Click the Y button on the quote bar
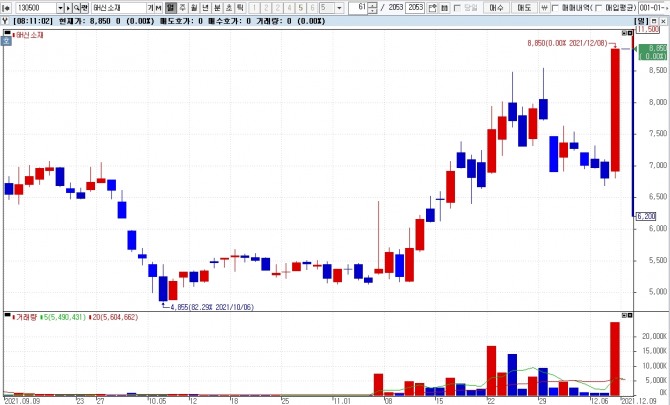The width and height of the screenshot is (670, 405). point(6,19)
